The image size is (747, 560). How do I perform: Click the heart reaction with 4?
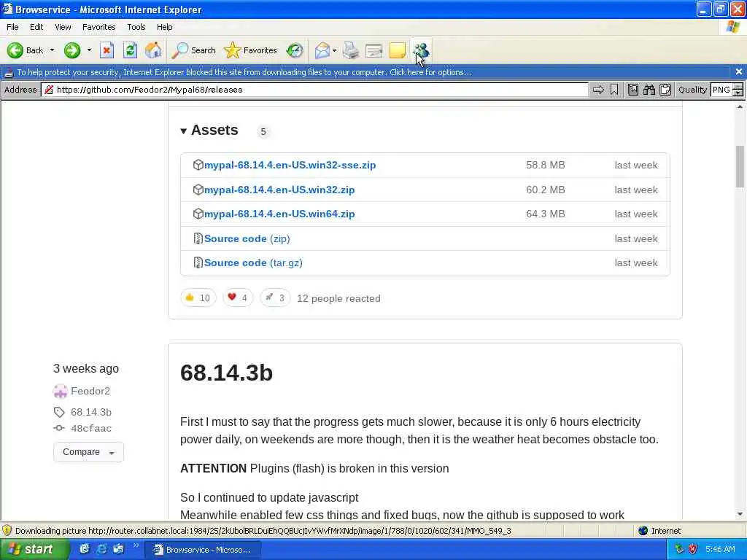coord(238,298)
